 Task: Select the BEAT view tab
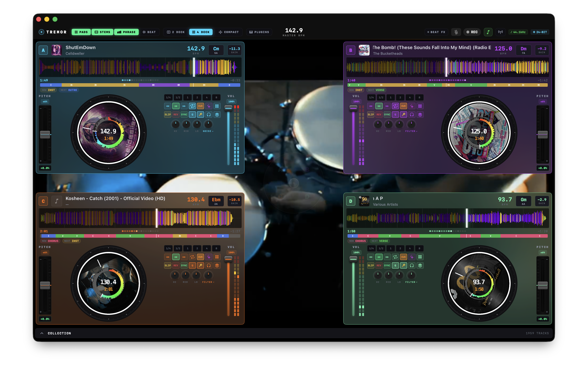click(149, 32)
